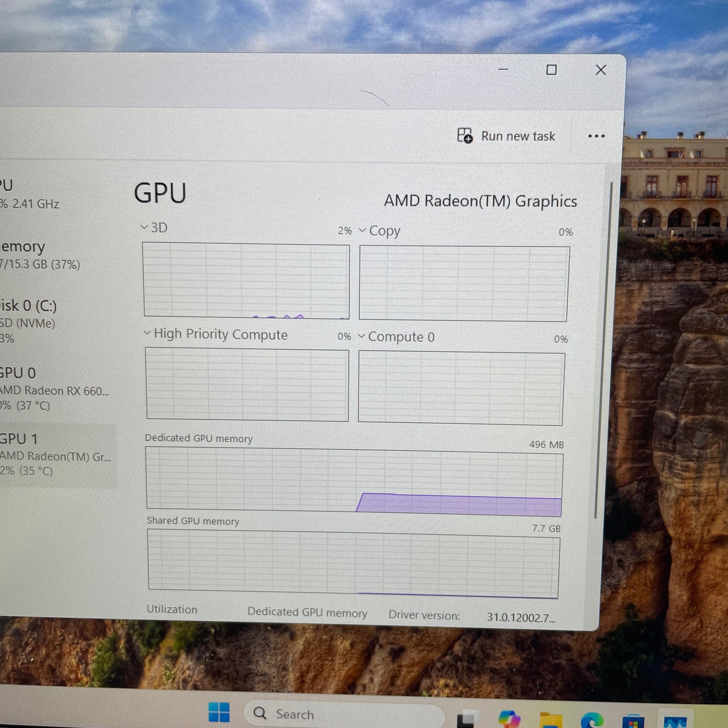The width and height of the screenshot is (728, 728).
Task: Click the Task Manager taskbar icon
Action: tap(675, 722)
